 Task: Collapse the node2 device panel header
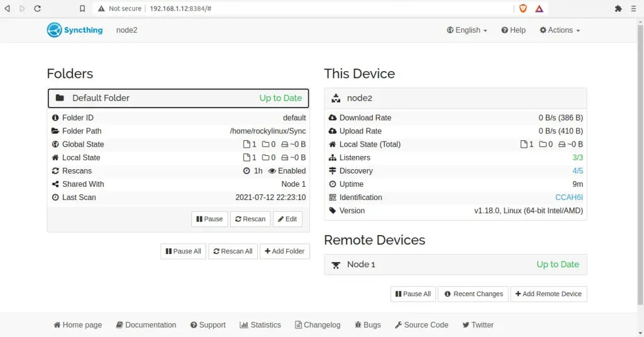pos(455,98)
